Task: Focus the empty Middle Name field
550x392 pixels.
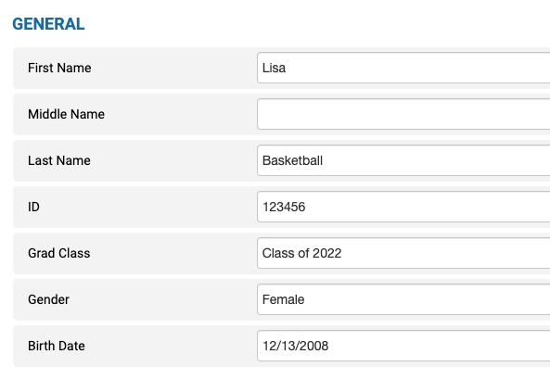Action: click(403, 114)
